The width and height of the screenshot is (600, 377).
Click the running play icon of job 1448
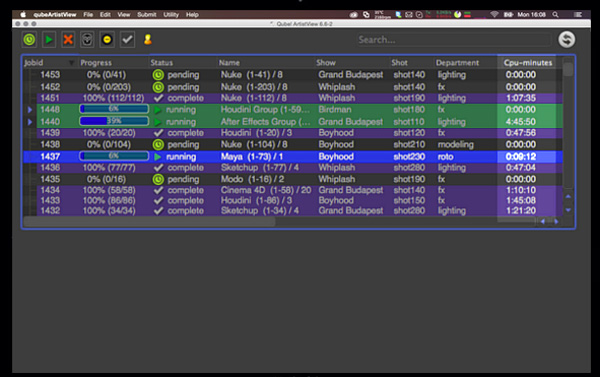(x=157, y=110)
